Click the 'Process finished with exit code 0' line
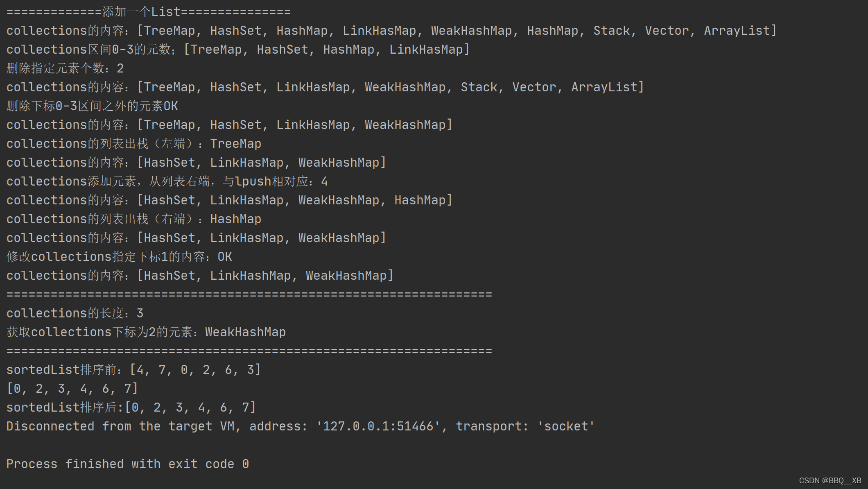 pos(127,464)
